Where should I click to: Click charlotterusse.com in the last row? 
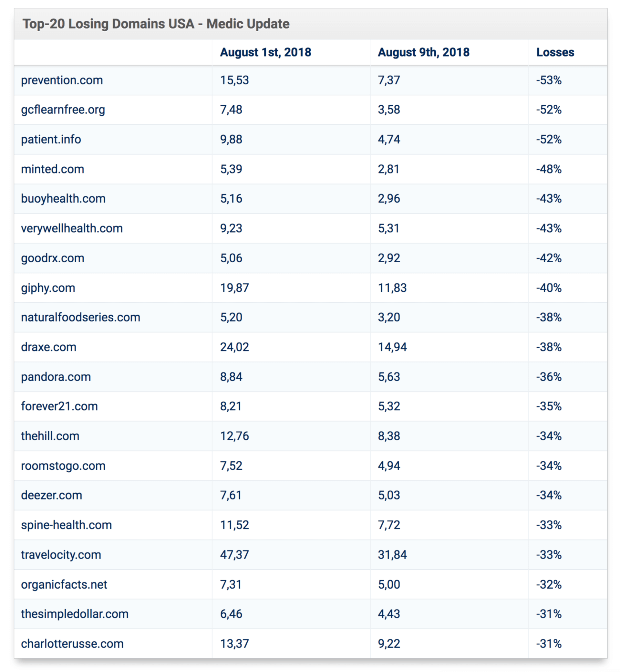click(72, 644)
